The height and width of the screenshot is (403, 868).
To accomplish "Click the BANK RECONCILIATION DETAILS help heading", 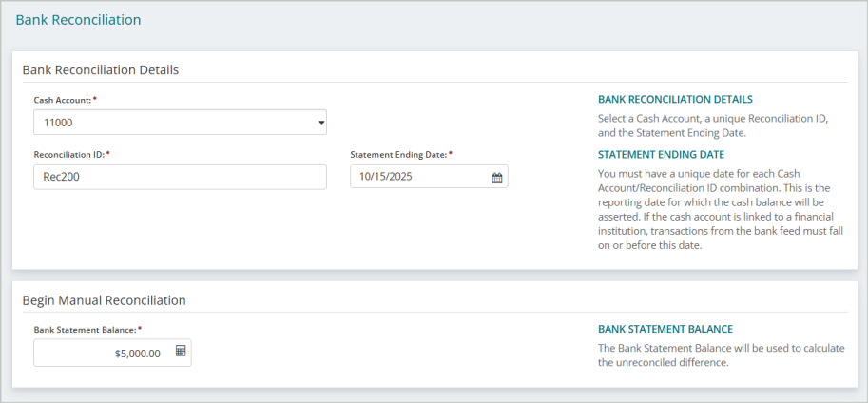I will pyautogui.click(x=675, y=100).
